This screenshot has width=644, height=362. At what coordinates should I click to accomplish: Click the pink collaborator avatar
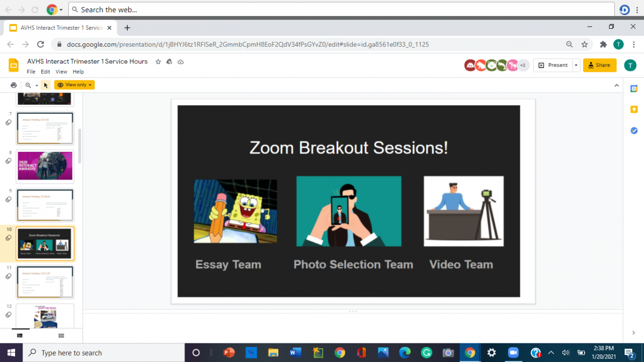[x=512, y=65]
